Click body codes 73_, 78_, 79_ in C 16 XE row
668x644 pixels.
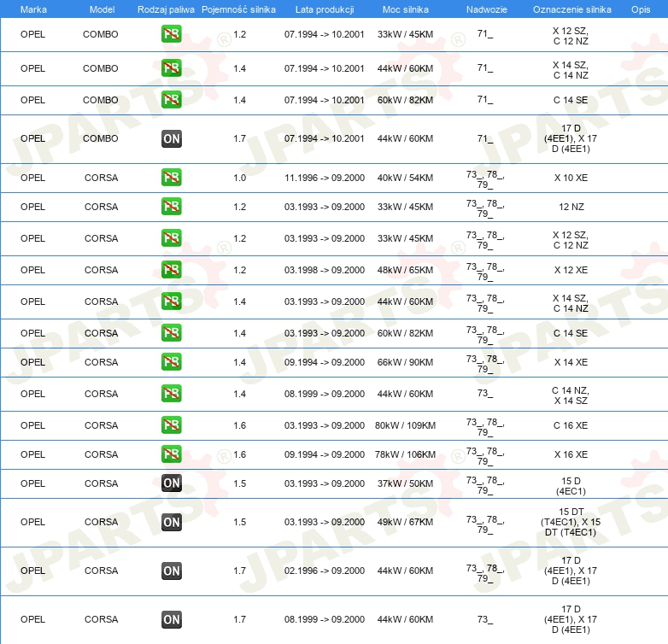pos(485,427)
